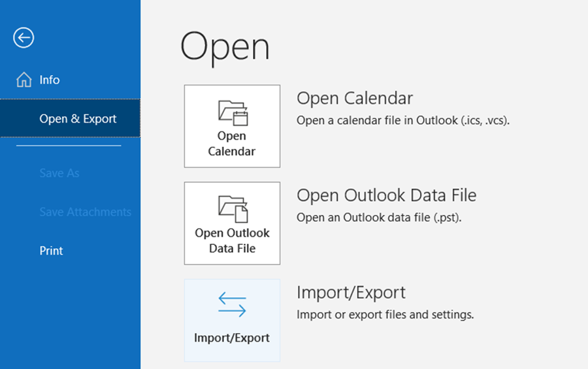Click the home icon beside Info
The width and height of the screenshot is (588, 369).
pyautogui.click(x=24, y=80)
